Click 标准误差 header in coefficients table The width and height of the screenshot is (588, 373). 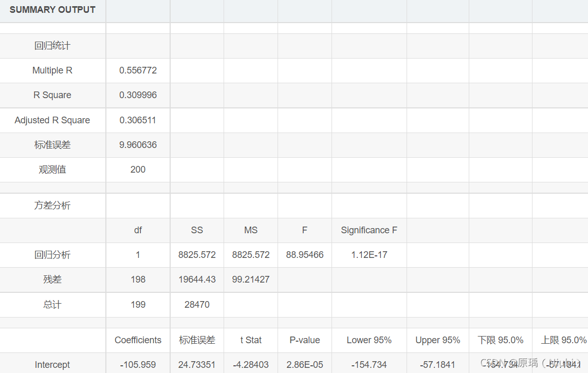197,340
